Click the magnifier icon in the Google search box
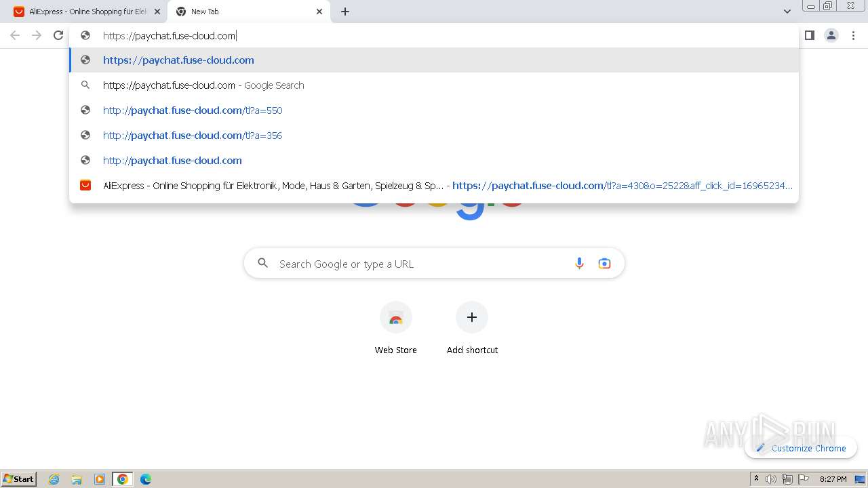Screen dimensions: 868x488 [263, 263]
